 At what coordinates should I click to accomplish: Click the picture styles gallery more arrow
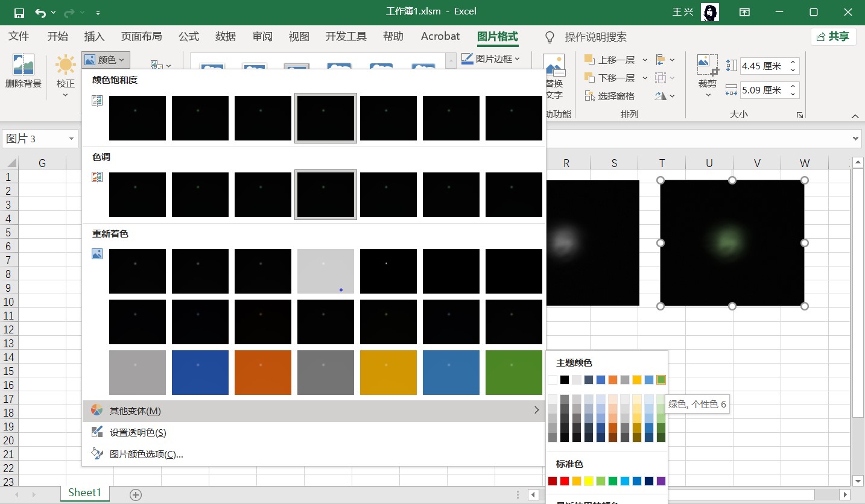click(451, 61)
